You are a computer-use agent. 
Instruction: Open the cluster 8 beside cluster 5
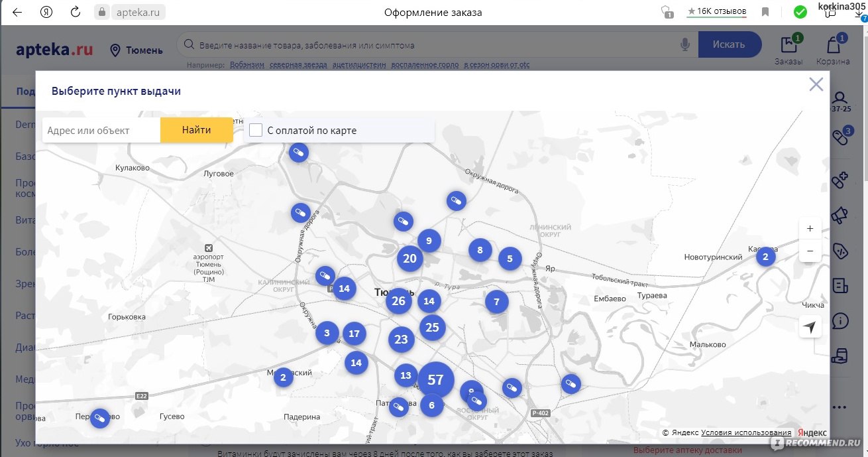(480, 250)
